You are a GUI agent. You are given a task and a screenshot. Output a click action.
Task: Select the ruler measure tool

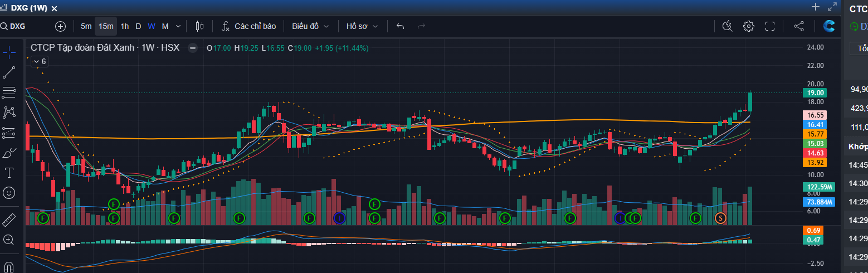click(x=9, y=220)
